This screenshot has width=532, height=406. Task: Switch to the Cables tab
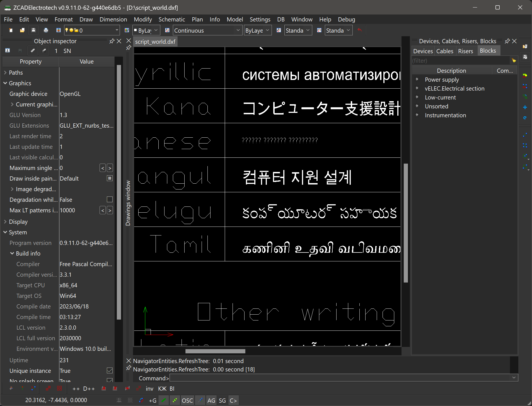click(x=444, y=51)
